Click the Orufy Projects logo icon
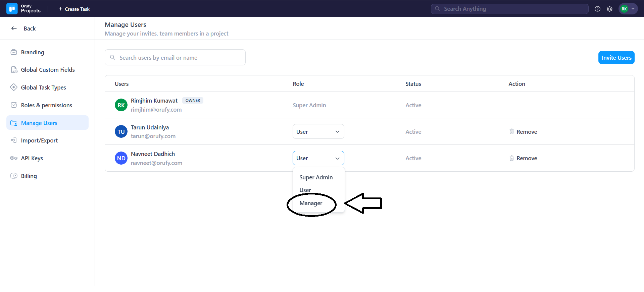Screen dimensions: 644x292 click(12, 9)
